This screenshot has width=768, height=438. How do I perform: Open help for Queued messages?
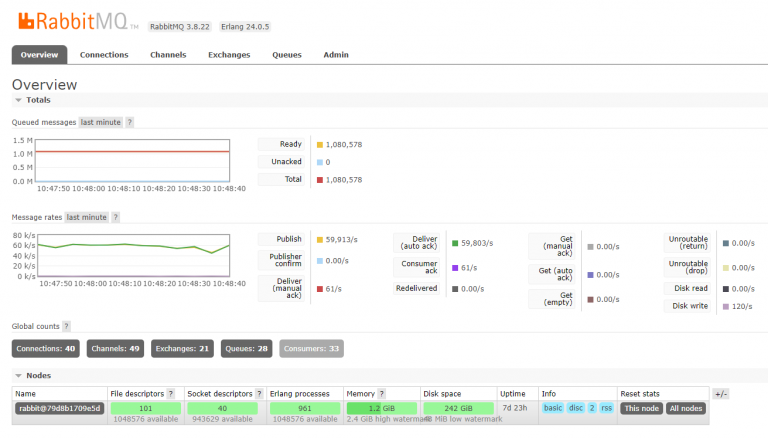(130, 122)
